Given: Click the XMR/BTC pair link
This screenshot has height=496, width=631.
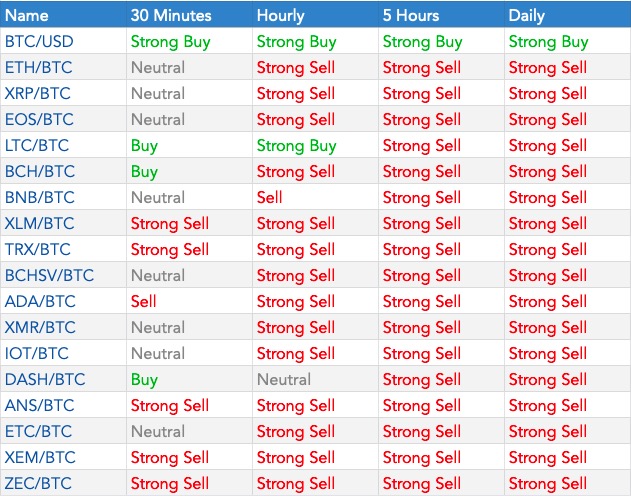Looking at the screenshot, I should coord(40,328).
